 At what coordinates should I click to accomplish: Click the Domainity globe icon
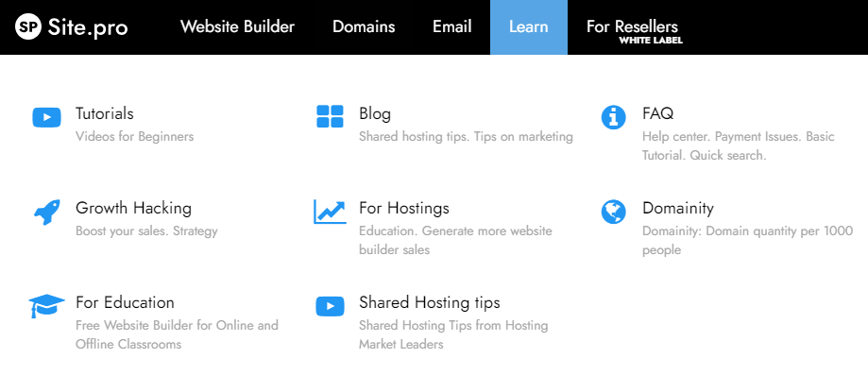pos(614,212)
